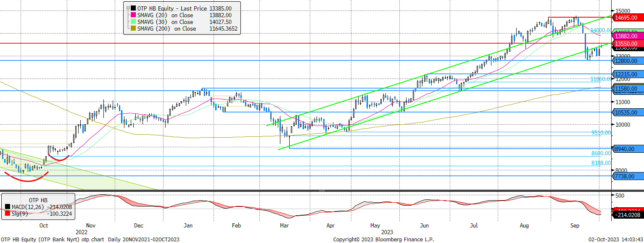644x243 pixels.
Task: Click the 'Copyright© 2023 Bloomberg Finance L.P.' footer
Action: pyautogui.click(x=384, y=240)
